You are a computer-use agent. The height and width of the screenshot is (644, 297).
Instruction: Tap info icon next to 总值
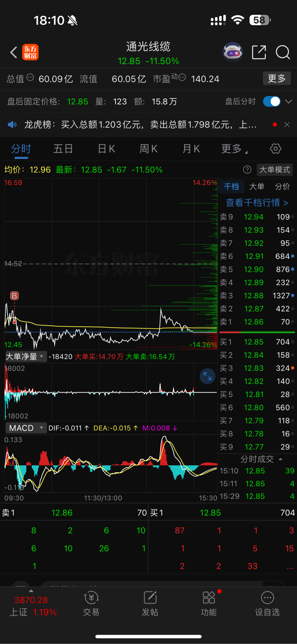30,78
